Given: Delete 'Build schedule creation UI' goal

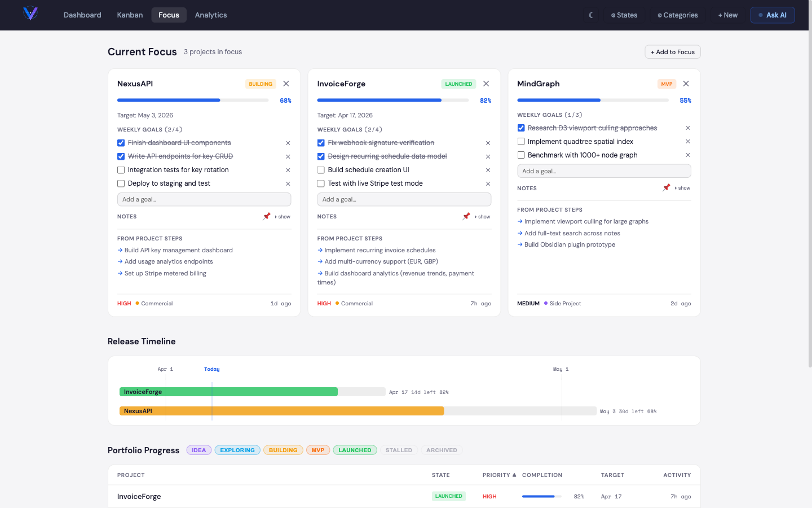Looking at the screenshot, I should [x=488, y=170].
